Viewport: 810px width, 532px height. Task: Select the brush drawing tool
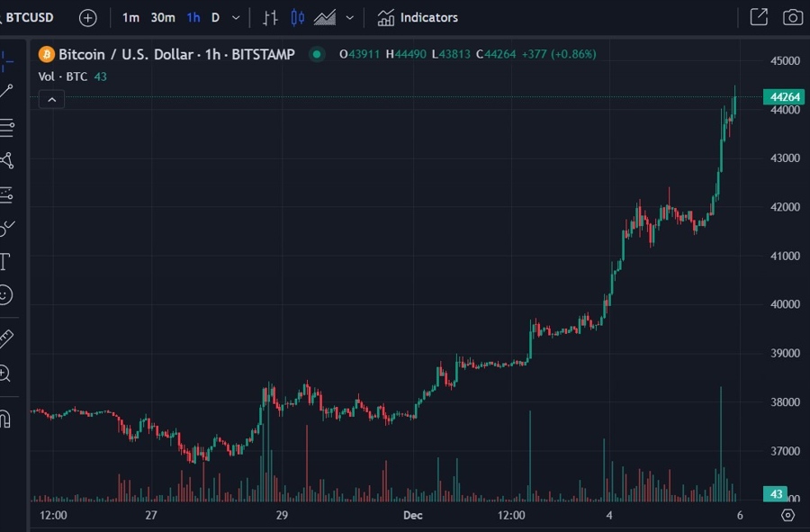[x=6, y=228]
